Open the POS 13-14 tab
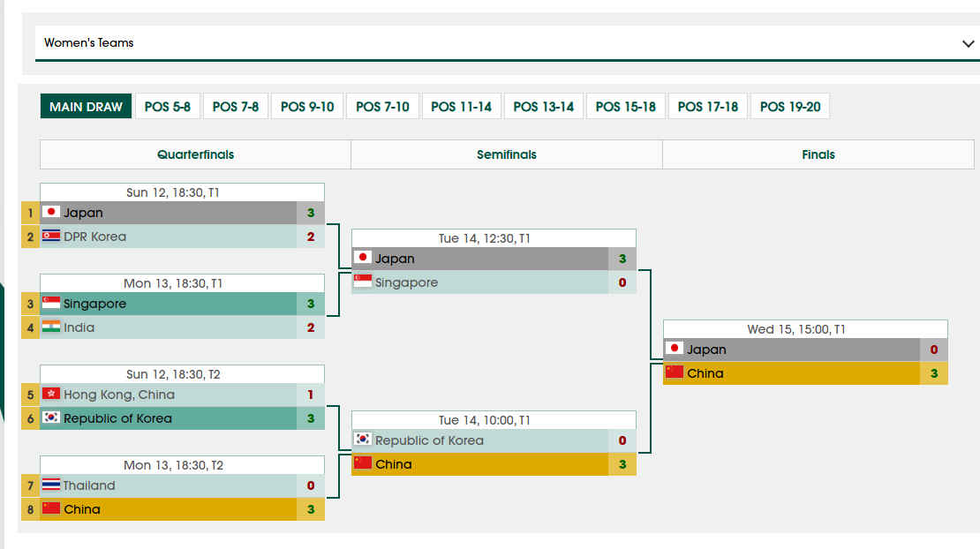 (x=543, y=107)
